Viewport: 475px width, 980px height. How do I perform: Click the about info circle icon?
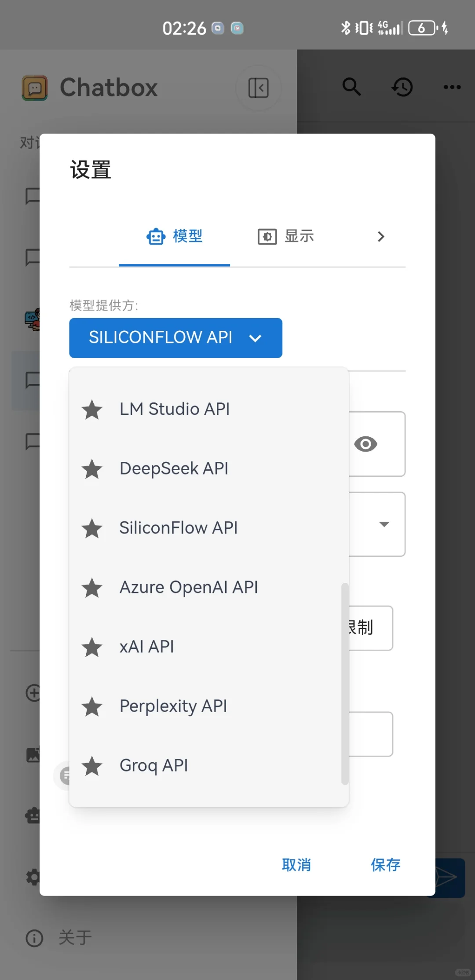pyautogui.click(x=34, y=938)
